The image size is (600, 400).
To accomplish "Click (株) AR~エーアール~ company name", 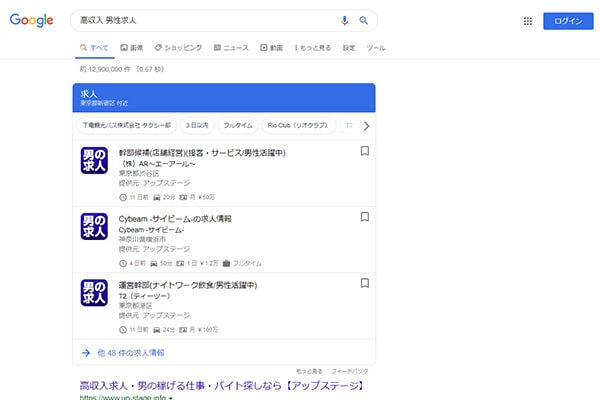I will pos(158,164).
